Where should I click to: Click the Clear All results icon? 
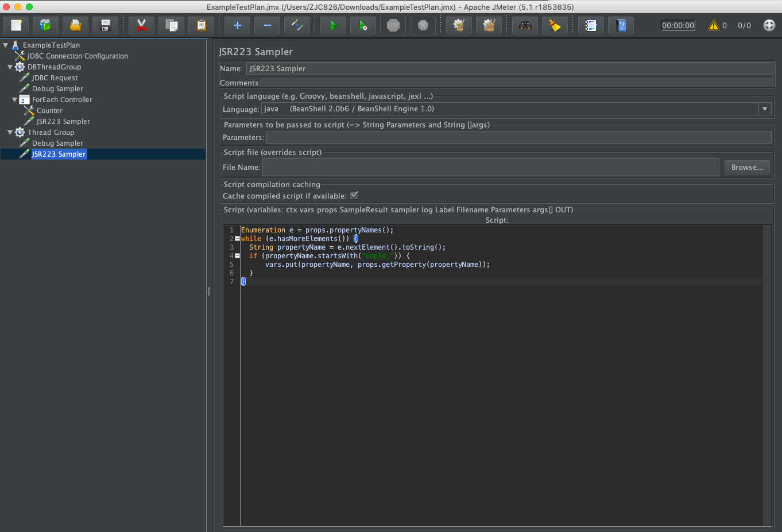[x=489, y=25]
